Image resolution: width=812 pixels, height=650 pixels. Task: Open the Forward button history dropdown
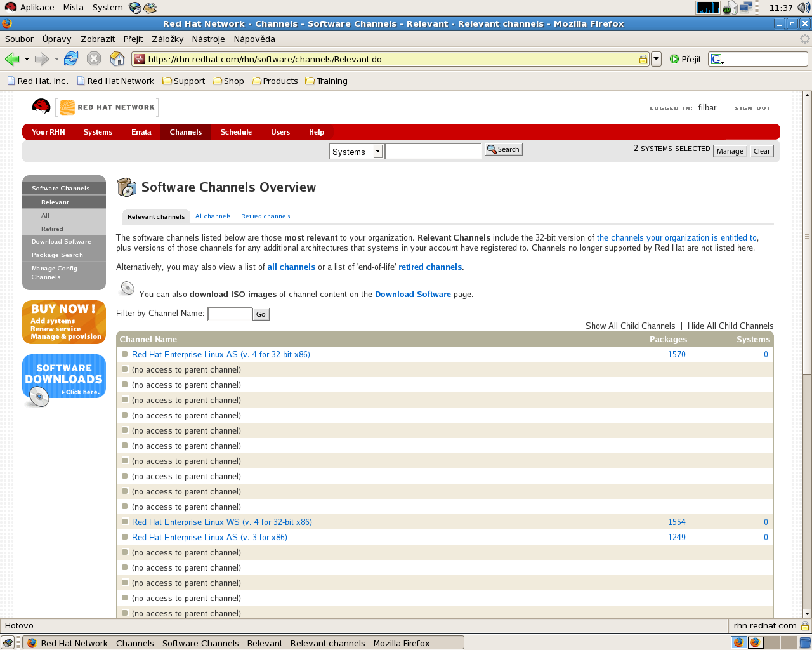(x=56, y=59)
